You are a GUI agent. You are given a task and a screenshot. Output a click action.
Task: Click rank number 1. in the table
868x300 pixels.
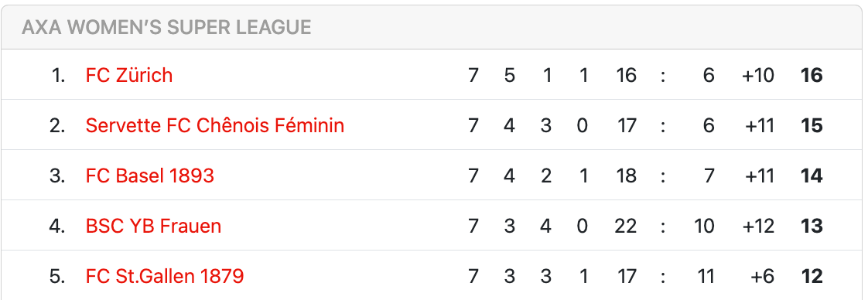click(x=58, y=75)
